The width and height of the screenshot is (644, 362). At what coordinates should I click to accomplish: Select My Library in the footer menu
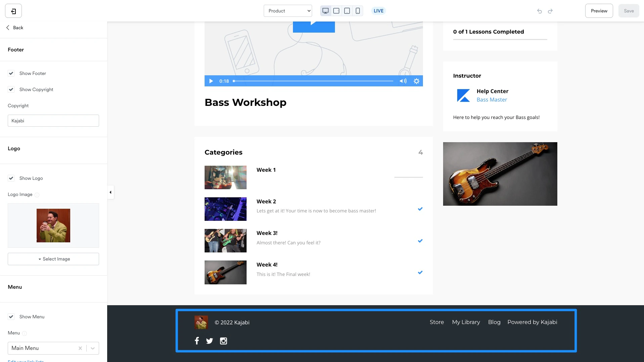pos(466,322)
